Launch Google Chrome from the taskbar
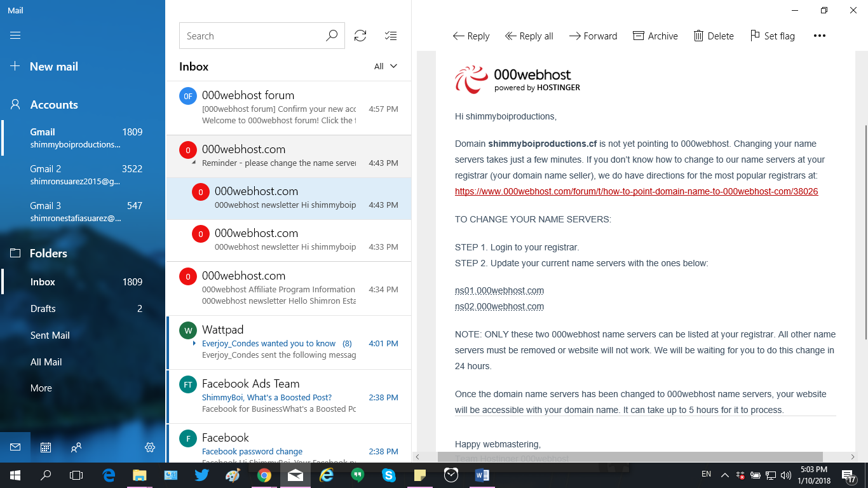 [x=265, y=475]
